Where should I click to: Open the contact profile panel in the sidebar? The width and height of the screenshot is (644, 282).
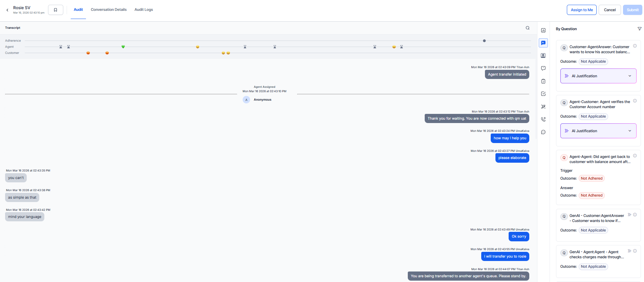pyautogui.click(x=543, y=56)
